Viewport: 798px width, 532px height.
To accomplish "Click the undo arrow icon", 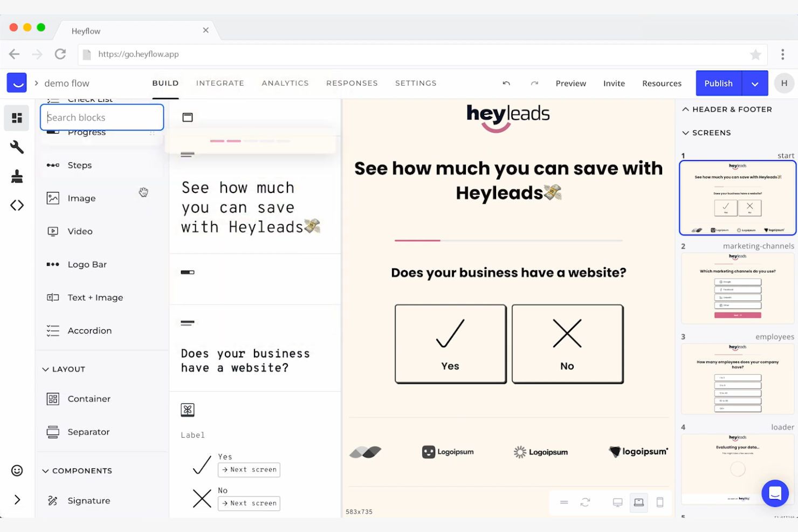I will pos(506,83).
